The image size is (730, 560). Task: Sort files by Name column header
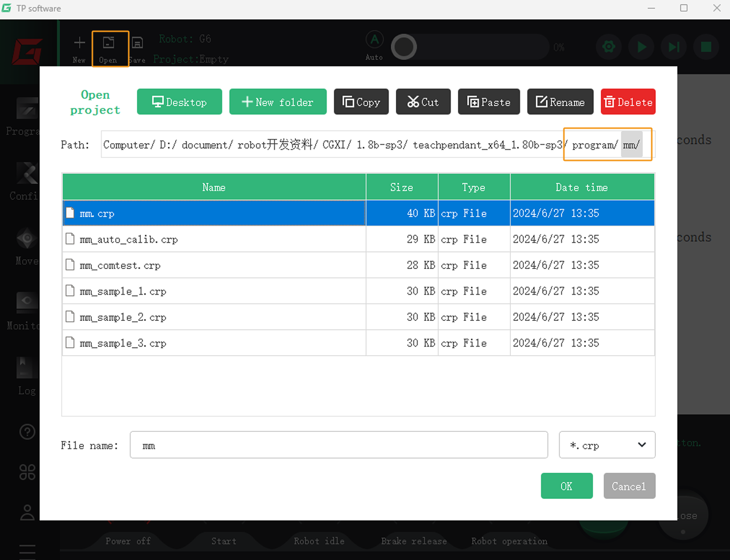(214, 187)
